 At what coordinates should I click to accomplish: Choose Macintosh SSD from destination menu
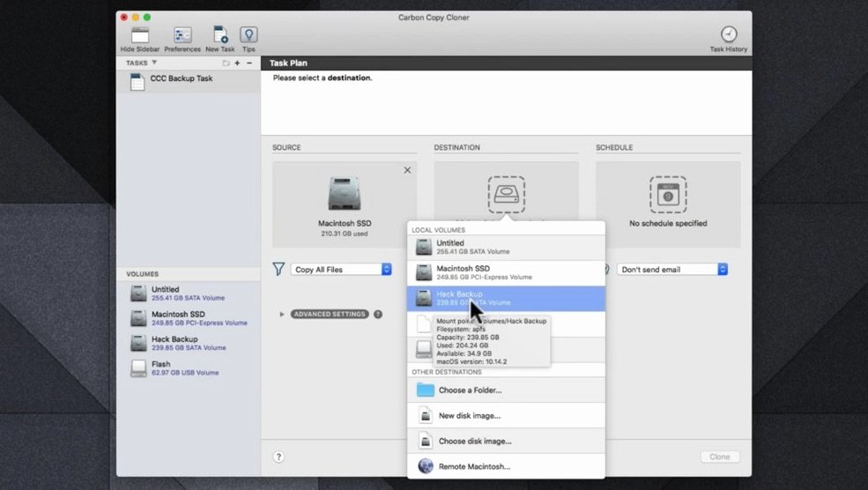point(506,273)
